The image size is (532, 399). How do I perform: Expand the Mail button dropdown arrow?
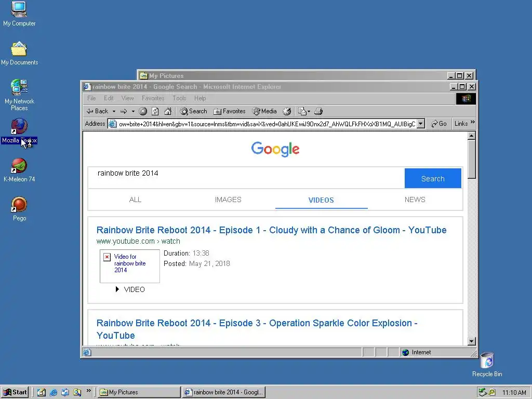[x=309, y=111]
